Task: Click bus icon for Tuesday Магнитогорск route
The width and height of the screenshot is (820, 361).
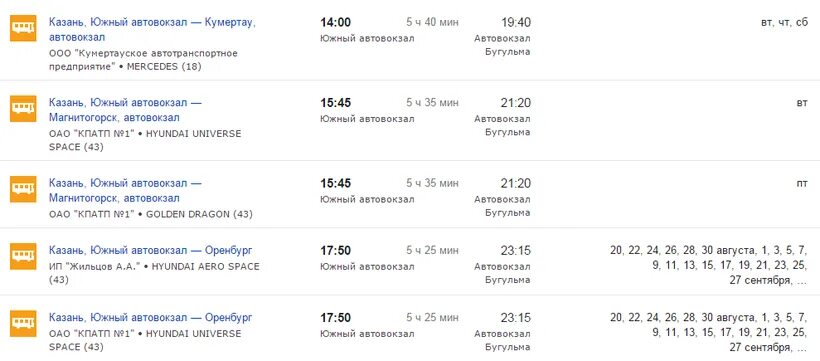Action: click(x=23, y=108)
